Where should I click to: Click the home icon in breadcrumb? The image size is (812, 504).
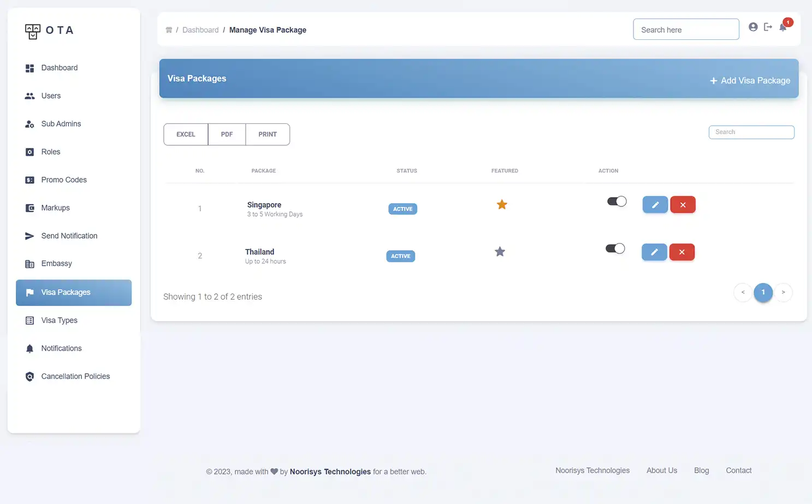pyautogui.click(x=169, y=30)
